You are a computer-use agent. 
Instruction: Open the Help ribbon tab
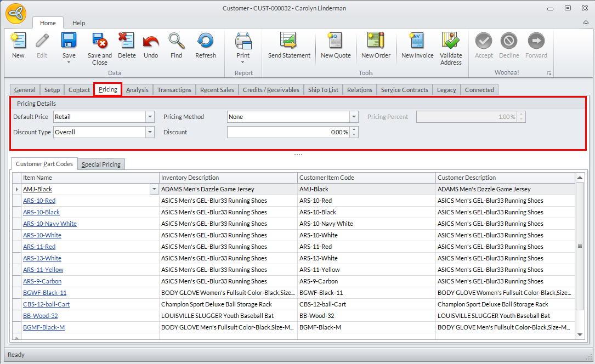(x=79, y=23)
